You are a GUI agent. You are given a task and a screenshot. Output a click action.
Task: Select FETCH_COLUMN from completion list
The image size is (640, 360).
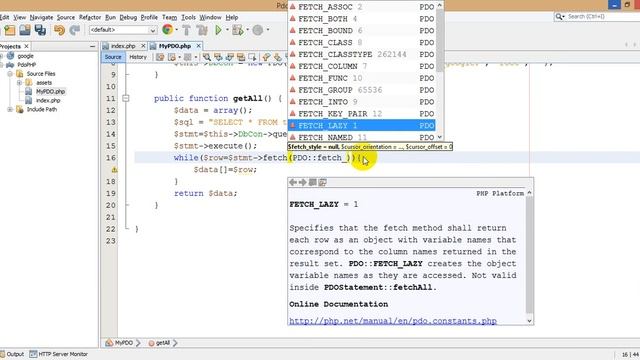pos(362,66)
